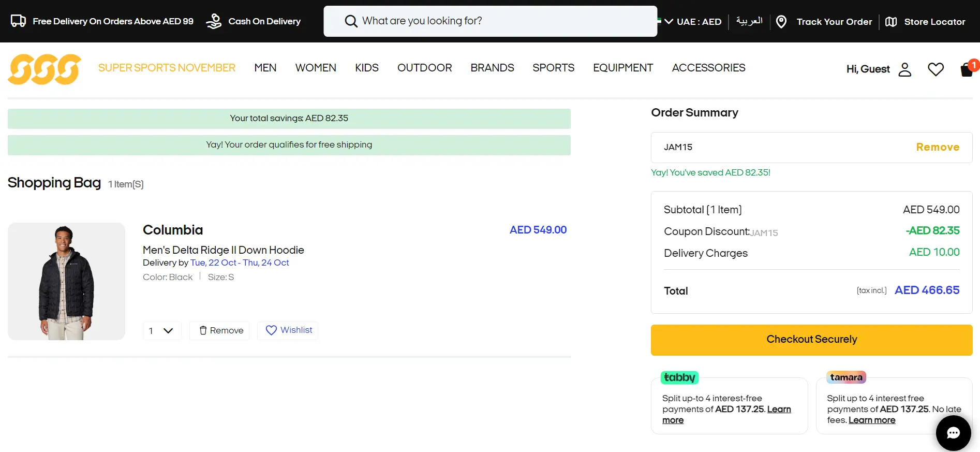
Task: Open the OUTDOOR menu
Action: click(424, 68)
